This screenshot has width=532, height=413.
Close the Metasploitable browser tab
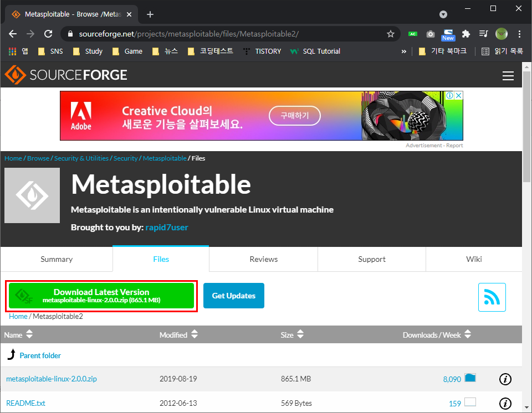tap(129, 14)
